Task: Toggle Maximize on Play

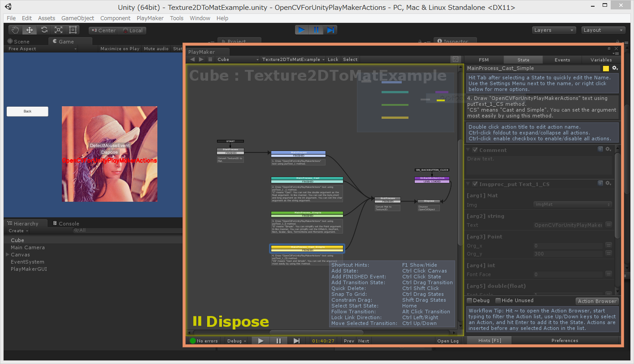Action: pos(120,48)
